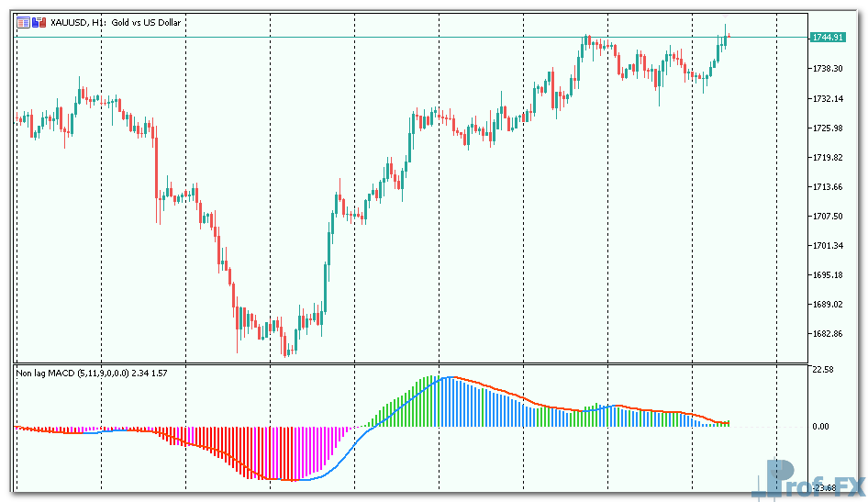Click the 1738.30 price scale label
Viewport: 868px width, 502px height.
pyautogui.click(x=828, y=69)
